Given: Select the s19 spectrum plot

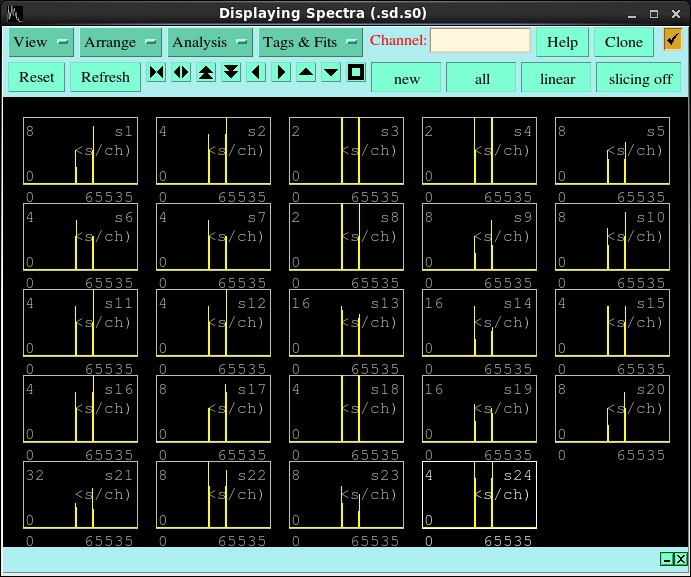Looking at the screenshot, I should click(479, 409).
